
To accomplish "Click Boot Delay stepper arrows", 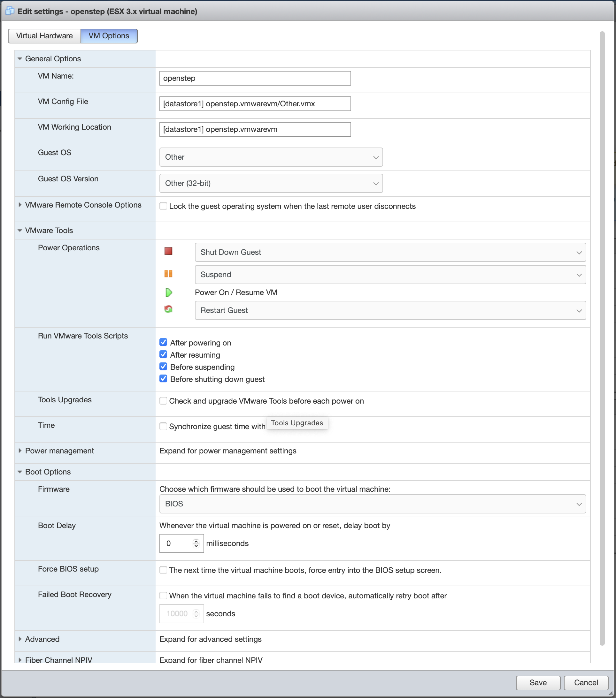I will (196, 543).
